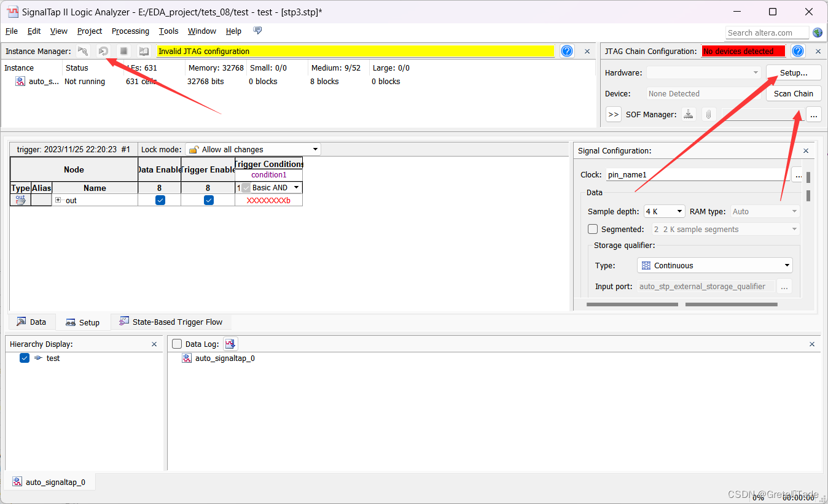Click the globe icon beside the search box
This screenshot has height=504, width=828.
pyautogui.click(x=818, y=33)
